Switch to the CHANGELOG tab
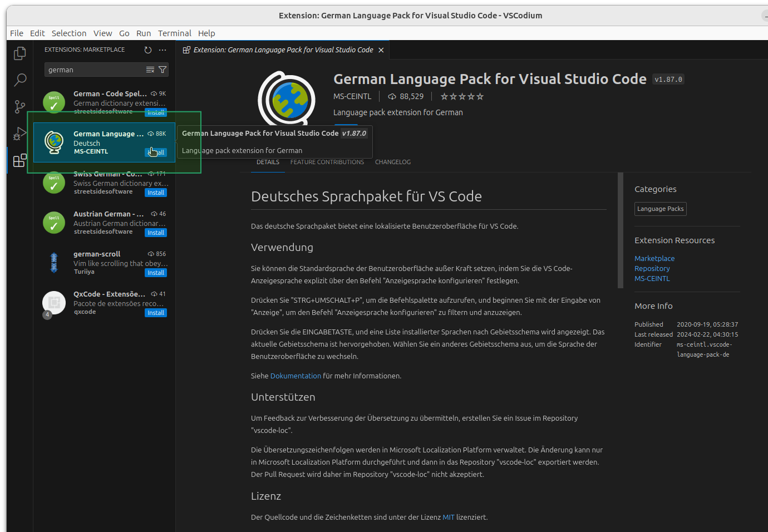The width and height of the screenshot is (768, 532). point(392,162)
